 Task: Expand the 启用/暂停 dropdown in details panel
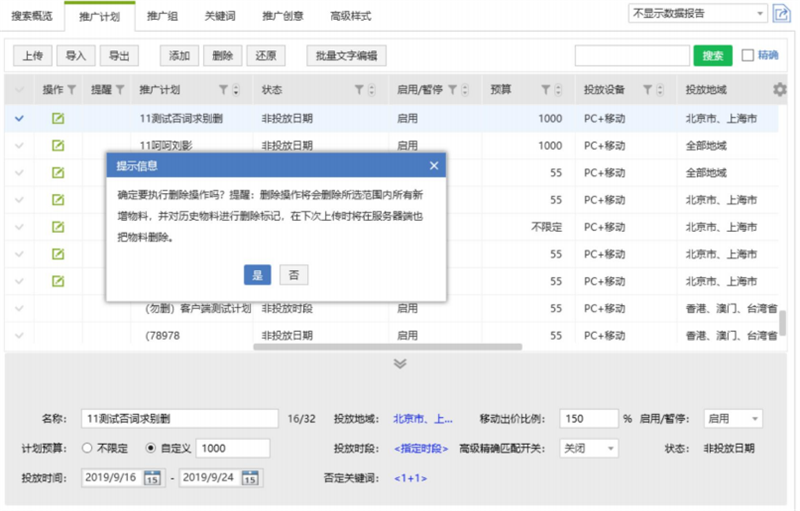(733, 418)
